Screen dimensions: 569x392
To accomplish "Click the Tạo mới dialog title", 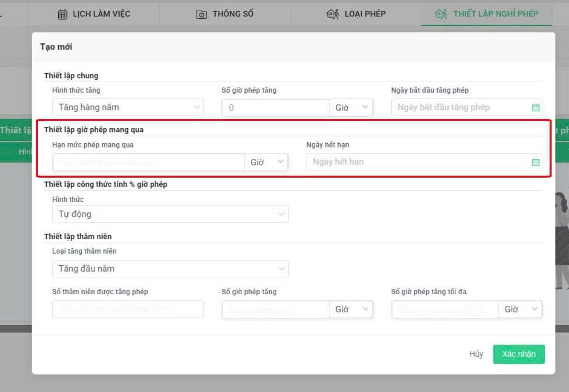I will (56, 47).
